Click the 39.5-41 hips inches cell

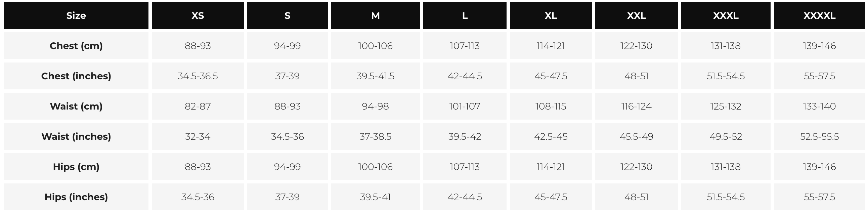(375, 197)
